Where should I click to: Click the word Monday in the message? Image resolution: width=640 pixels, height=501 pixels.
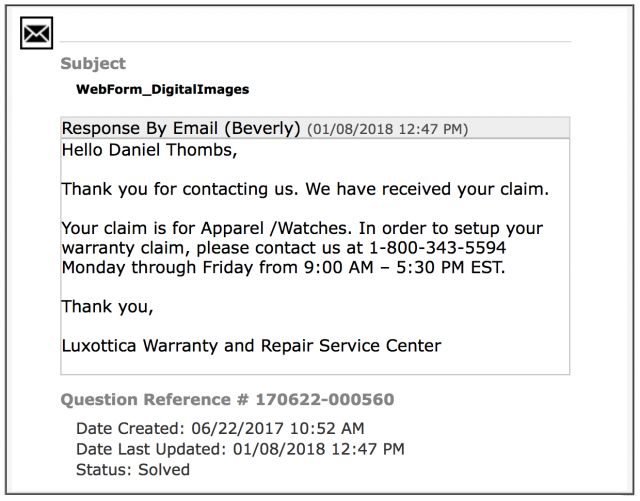94,268
